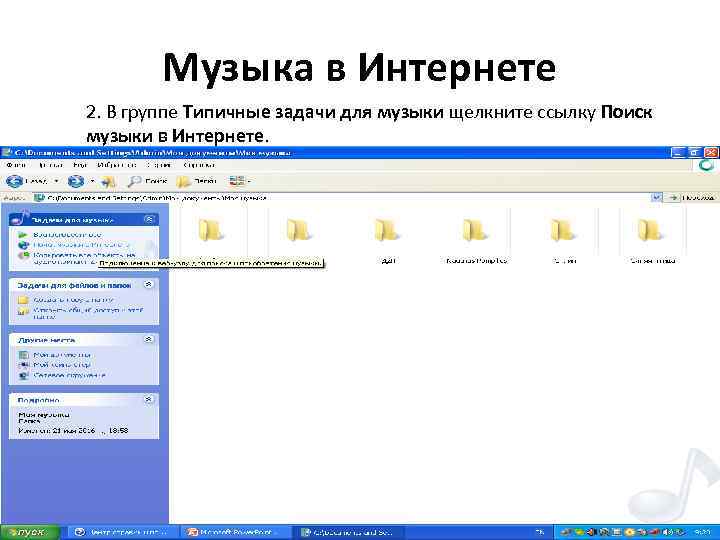The height and width of the screenshot is (540, 720).
Task: Open the Избранное menu
Action: [x=117, y=165]
